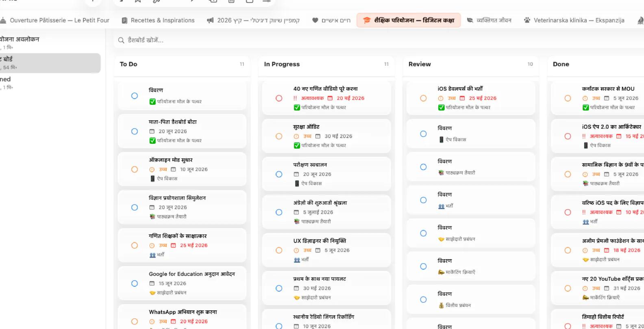Screen dimensions: 644x329
Task: Complete the विज्ञान प्रयोगशाला सिमुलेशन task
Action: pyautogui.click(x=135, y=208)
